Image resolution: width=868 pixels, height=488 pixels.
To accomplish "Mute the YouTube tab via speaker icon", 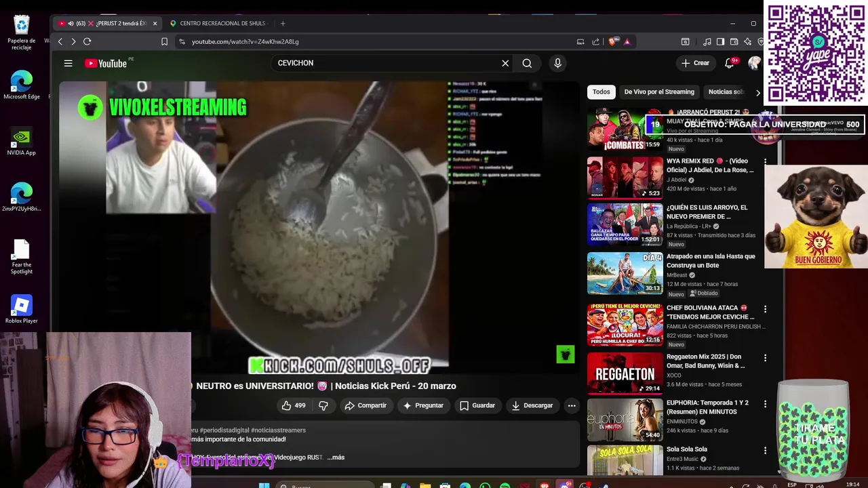I will click(x=71, y=23).
